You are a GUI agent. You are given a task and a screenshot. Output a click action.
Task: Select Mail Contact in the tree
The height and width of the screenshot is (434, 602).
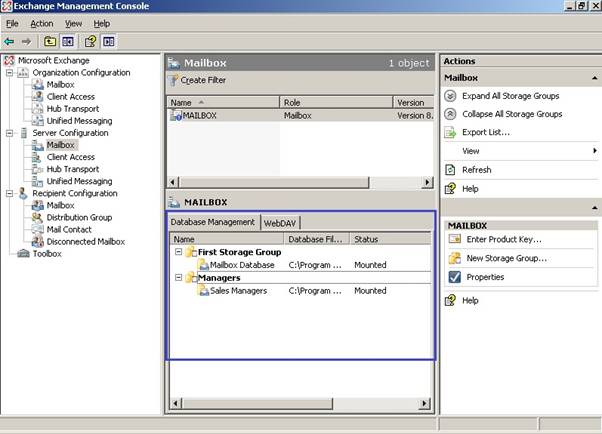tap(69, 229)
